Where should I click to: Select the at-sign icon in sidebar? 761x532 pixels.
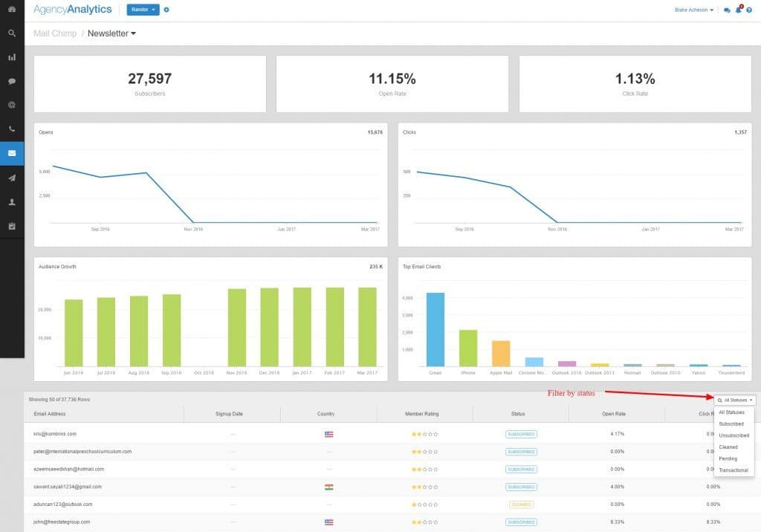click(x=12, y=105)
